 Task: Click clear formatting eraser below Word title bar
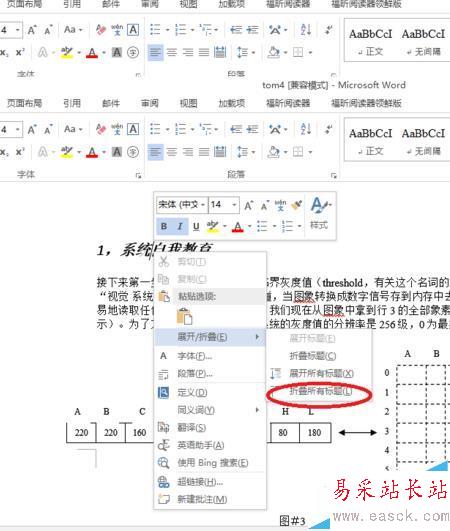pyautogui.click(x=101, y=129)
